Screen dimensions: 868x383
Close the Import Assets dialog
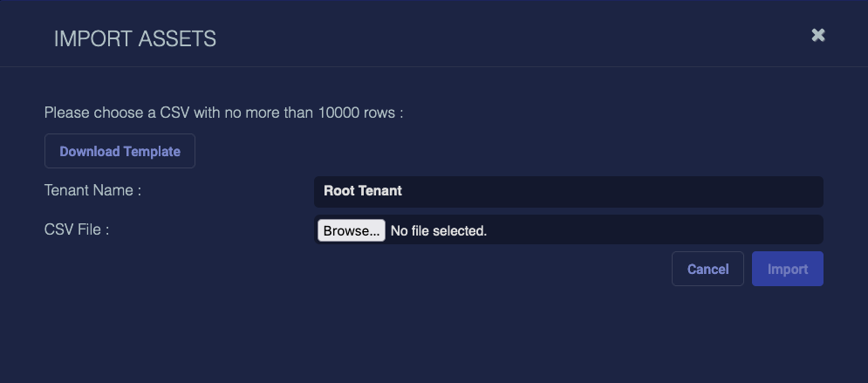click(817, 35)
